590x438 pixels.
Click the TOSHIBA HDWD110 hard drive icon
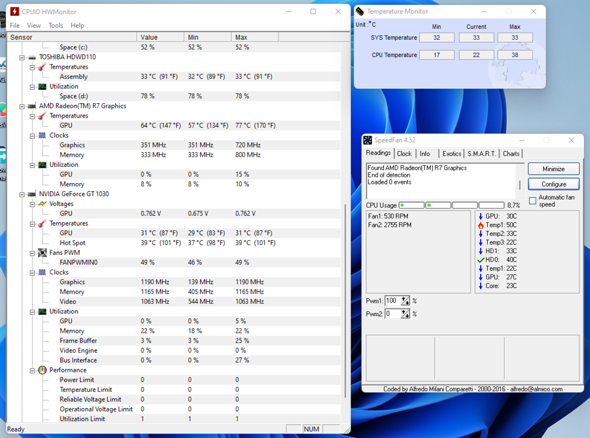coord(32,57)
